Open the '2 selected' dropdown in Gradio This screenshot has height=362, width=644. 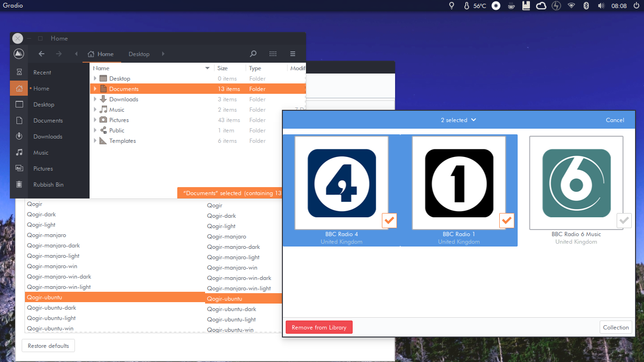pos(458,120)
